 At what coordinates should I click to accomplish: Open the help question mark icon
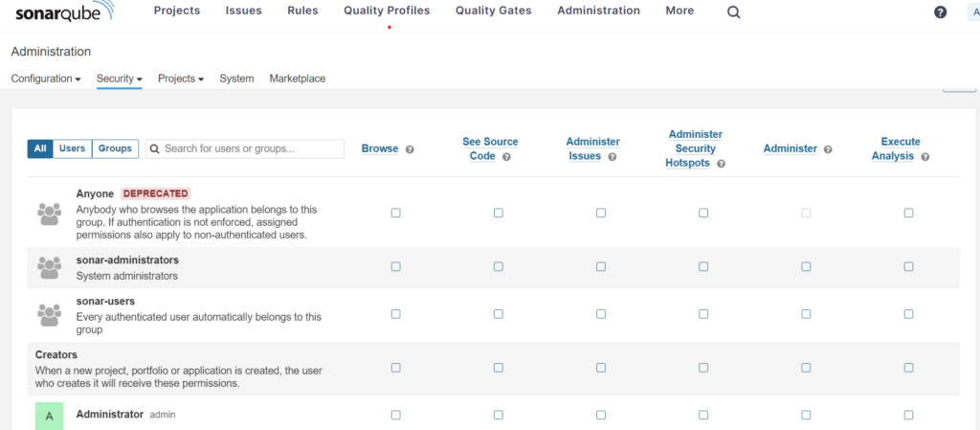(x=941, y=12)
